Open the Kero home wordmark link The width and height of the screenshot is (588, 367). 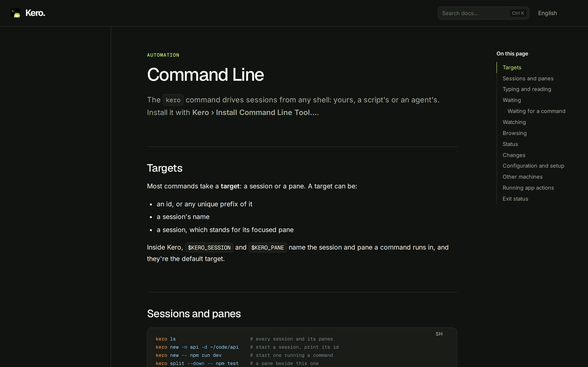pos(35,13)
